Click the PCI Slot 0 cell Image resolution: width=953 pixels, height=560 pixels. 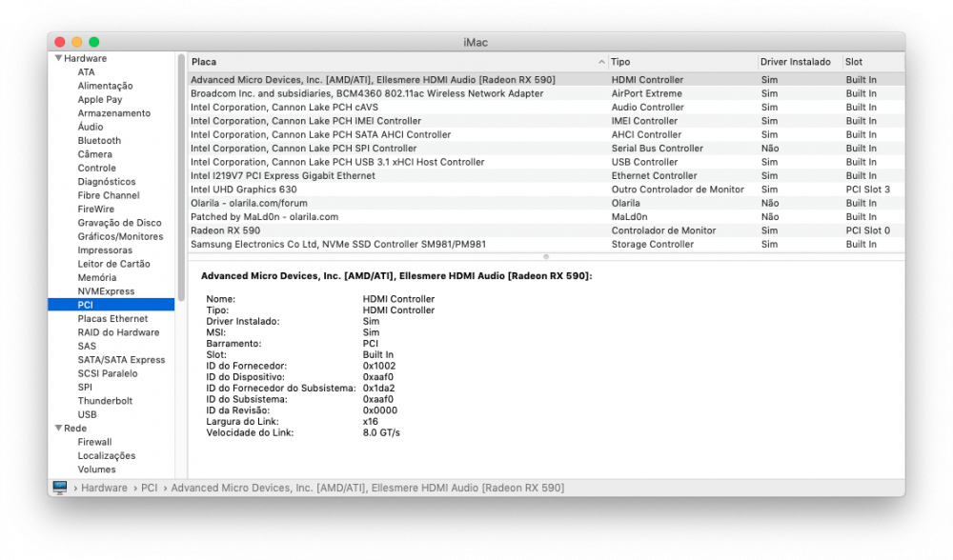click(x=867, y=230)
